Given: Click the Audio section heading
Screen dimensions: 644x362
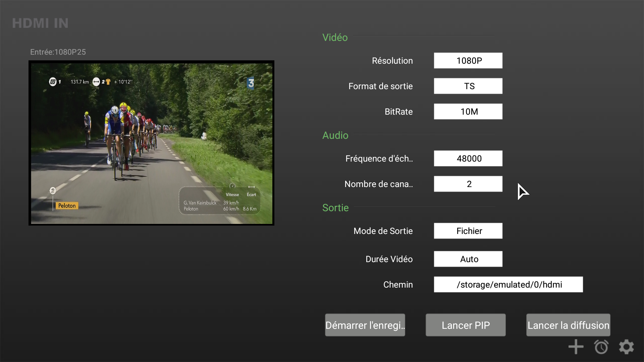Looking at the screenshot, I should tap(335, 135).
